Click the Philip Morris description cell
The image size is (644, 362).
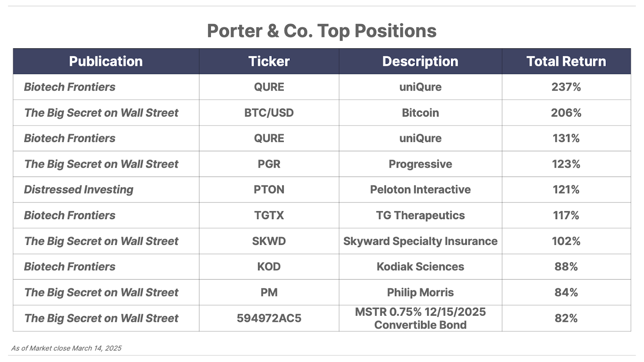[x=420, y=292]
